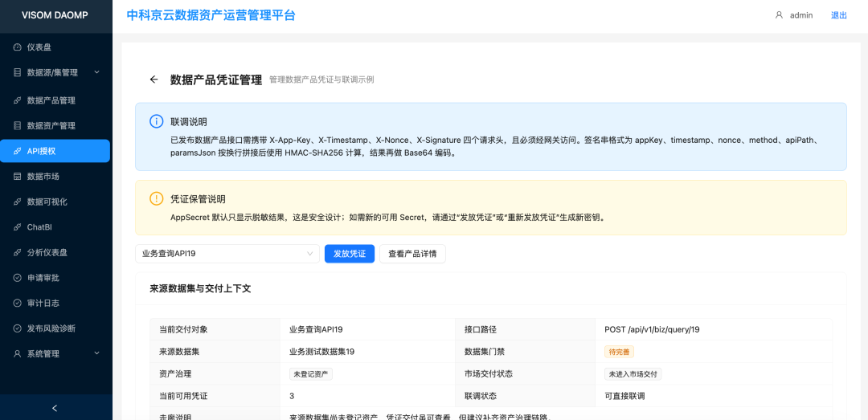Viewport: 868px width, 420px height.
Task: Click the 未登记资产 tag
Action: 310,374
